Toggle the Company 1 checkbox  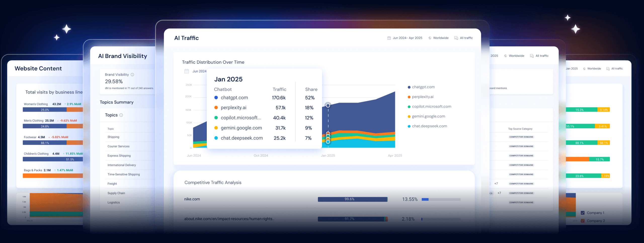point(583,213)
